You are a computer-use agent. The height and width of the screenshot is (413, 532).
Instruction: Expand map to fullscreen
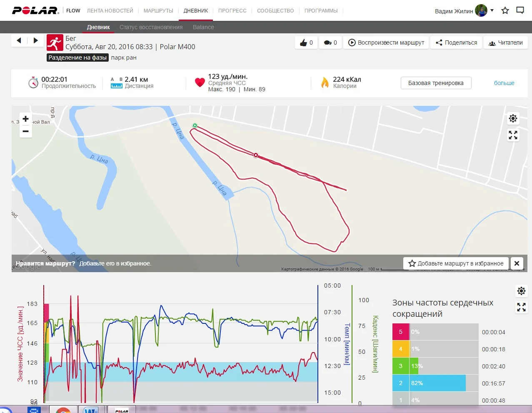pos(513,135)
